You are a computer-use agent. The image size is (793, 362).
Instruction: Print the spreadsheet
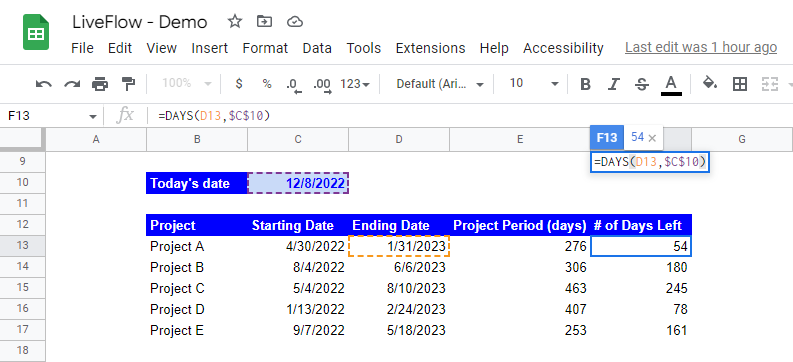point(100,84)
